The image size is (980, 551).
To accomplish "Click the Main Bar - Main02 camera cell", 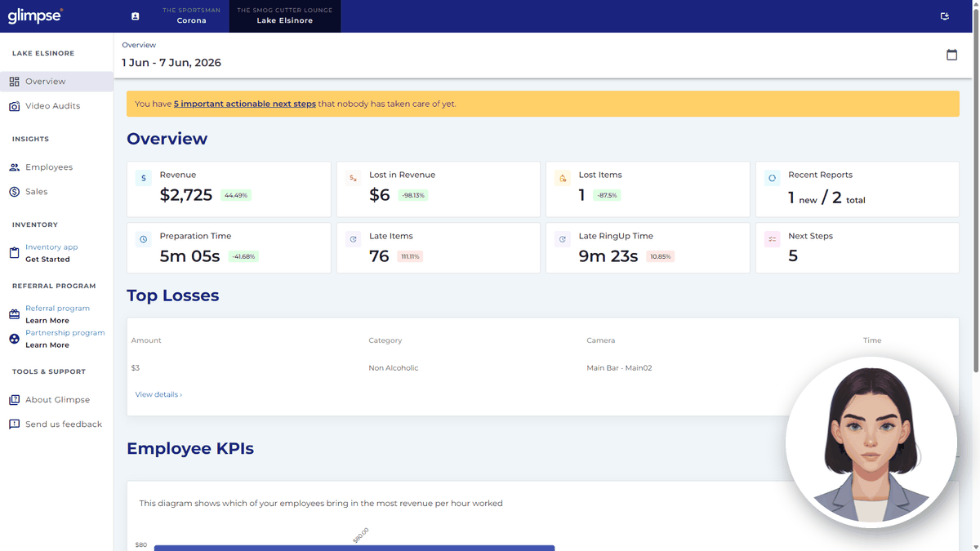I will pos(619,368).
